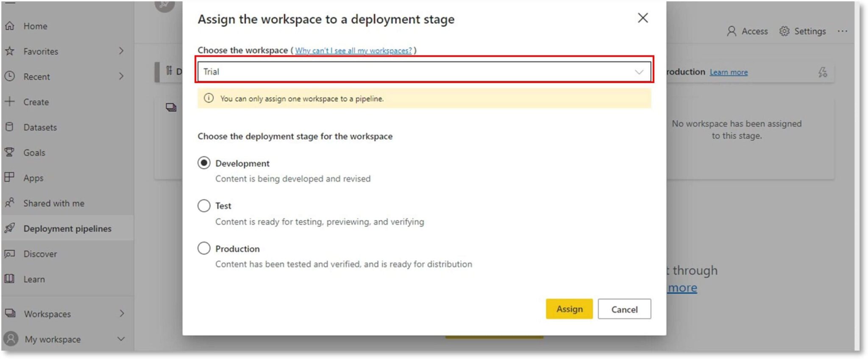Click the Goals trophy icon
This screenshot has width=868, height=359.
[9, 152]
